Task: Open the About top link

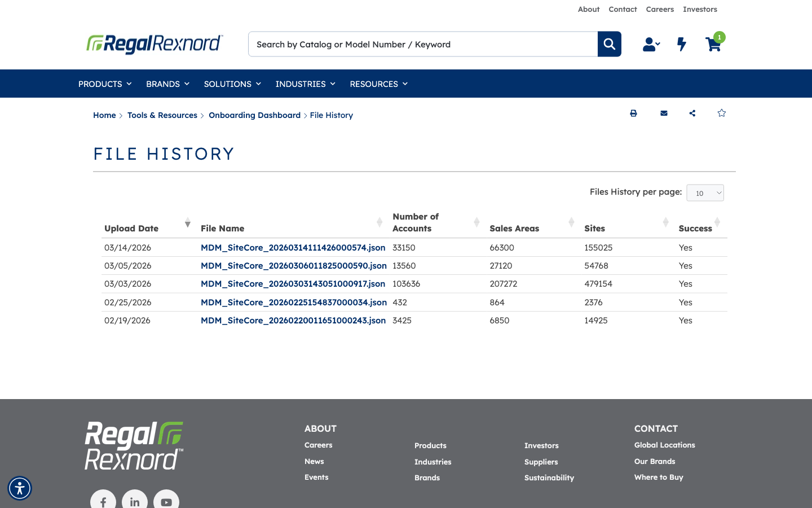Action: tap(589, 9)
